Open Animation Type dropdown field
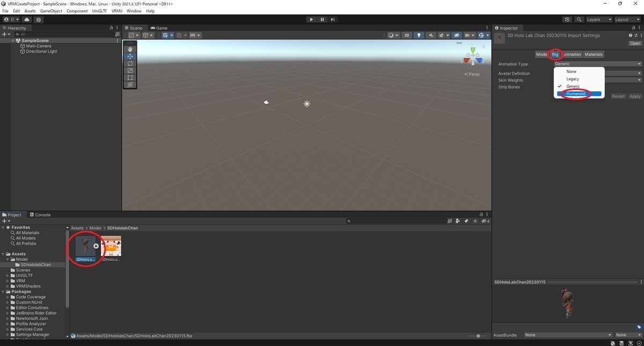 click(x=598, y=64)
